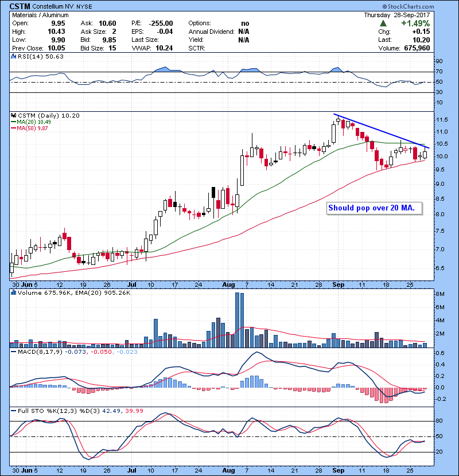Click the Last price 10.20 in header
This screenshot has height=476, width=459.
tap(421, 40)
